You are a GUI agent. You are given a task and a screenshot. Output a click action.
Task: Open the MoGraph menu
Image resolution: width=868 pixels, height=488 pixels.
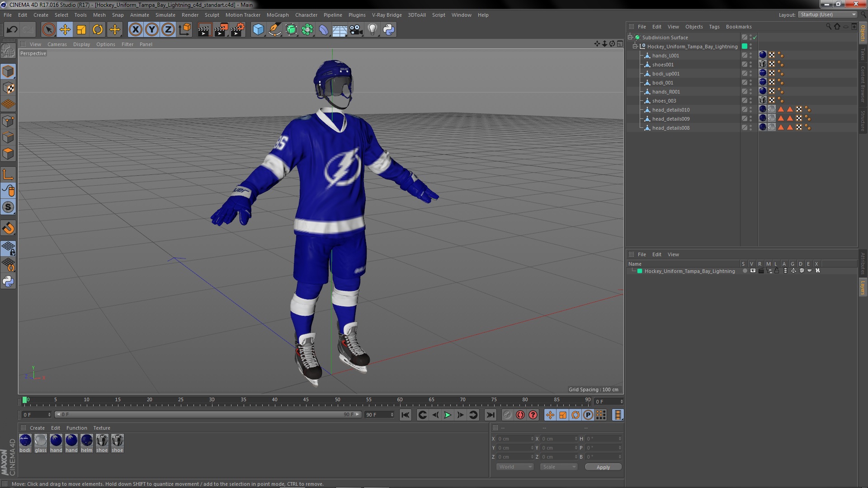[278, 15]
